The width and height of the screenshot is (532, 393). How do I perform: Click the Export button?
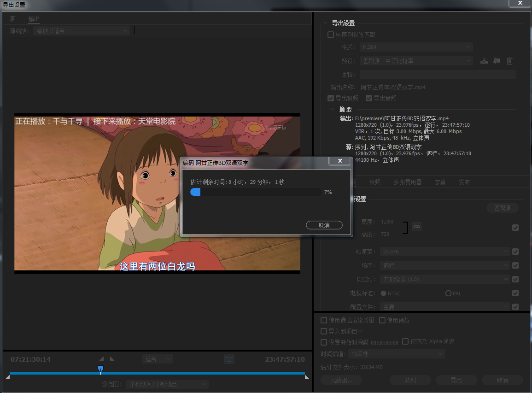(456, 380)
